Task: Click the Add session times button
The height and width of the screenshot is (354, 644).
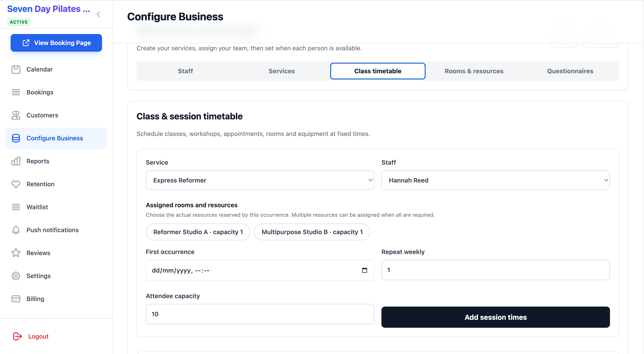Action: pos(495,317)
